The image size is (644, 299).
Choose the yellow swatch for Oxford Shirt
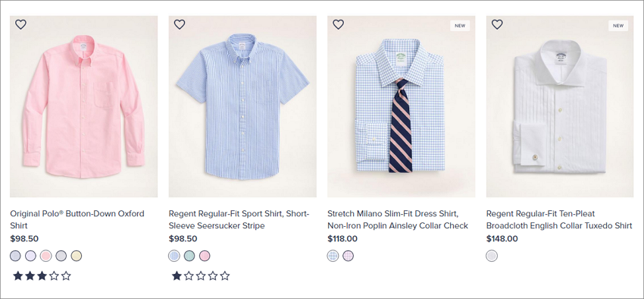coord(76,256)
